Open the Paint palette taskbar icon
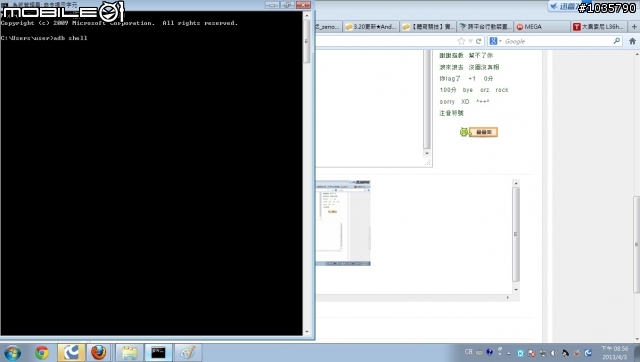Viewport: 640px width, 362px height. 188,353
